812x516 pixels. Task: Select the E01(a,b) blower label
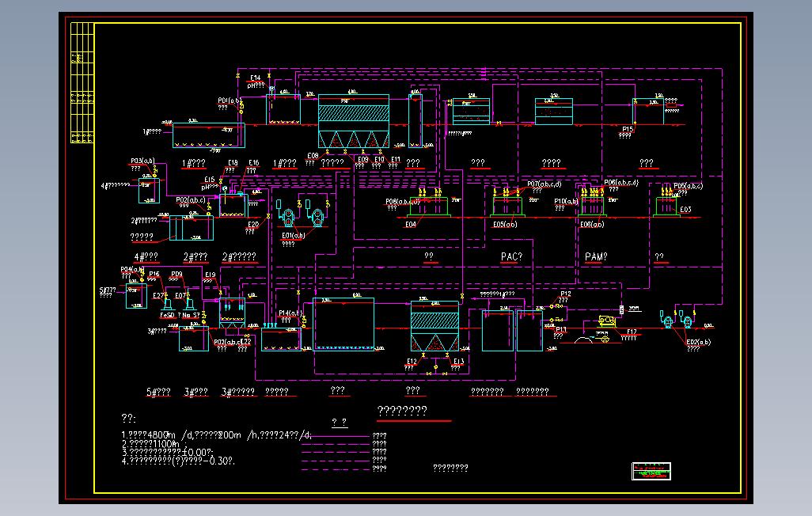coord(294,235)
